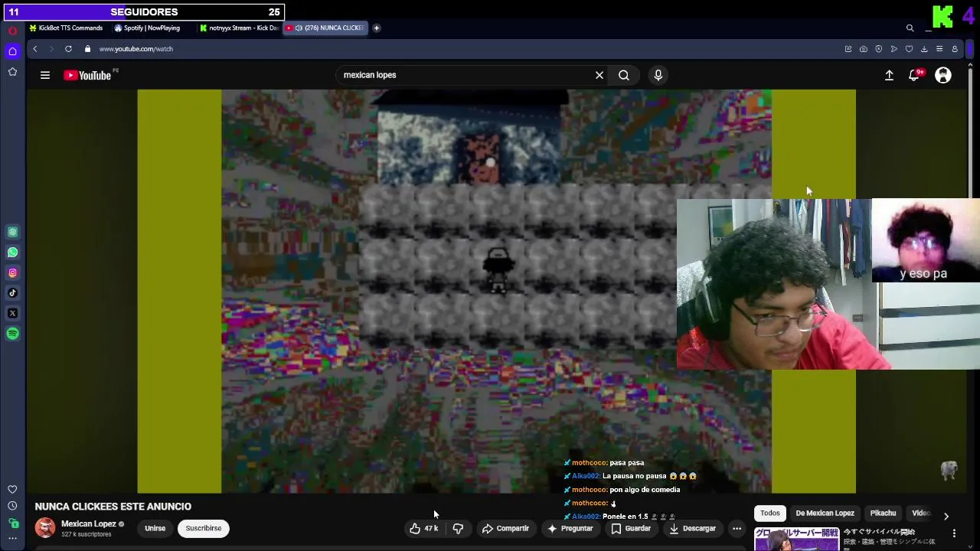The width and height of the screenshot is (980, 551).
Task: Open Instagram in the browser sidebar
Action: point(12,272)
